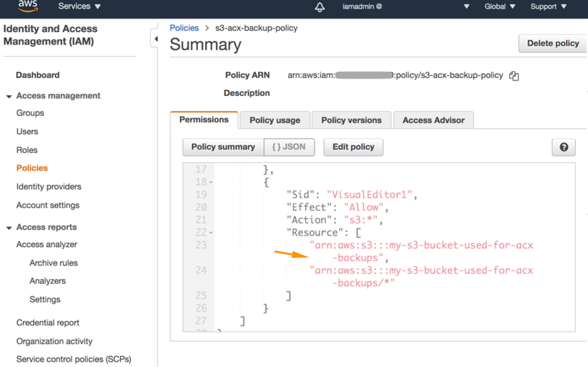Open Account settings in the sidebar
The height and width of the screenshot is (367, 588).
coord(48,205)
